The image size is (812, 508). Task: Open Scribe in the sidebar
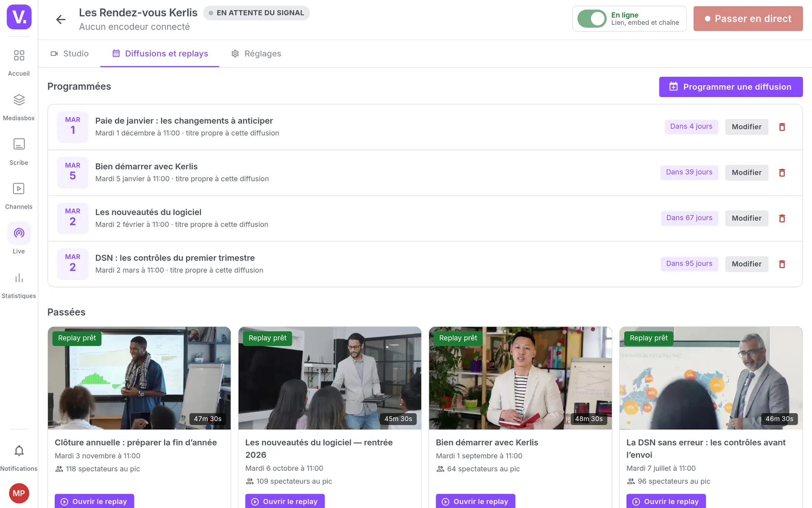[19, 152]
